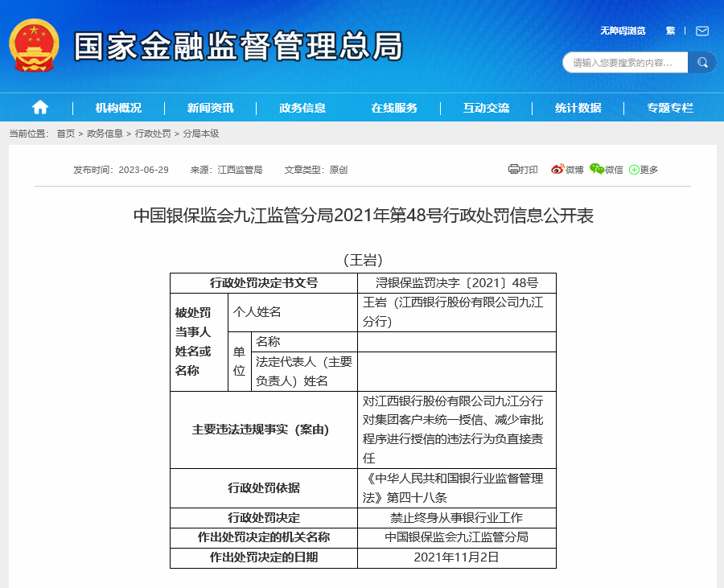Open the 在线服务 menu
724x588 pixels.
tap(394, 108)
